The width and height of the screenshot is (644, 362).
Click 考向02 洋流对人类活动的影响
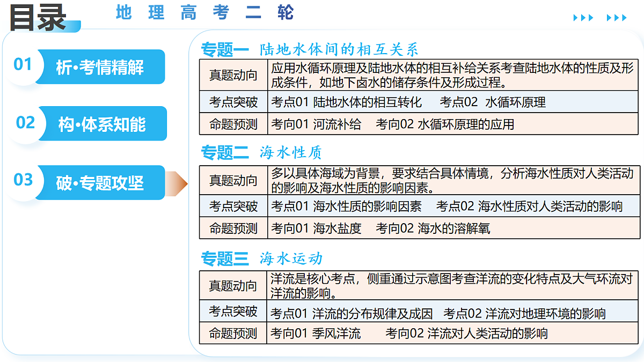tap(466, 334)
